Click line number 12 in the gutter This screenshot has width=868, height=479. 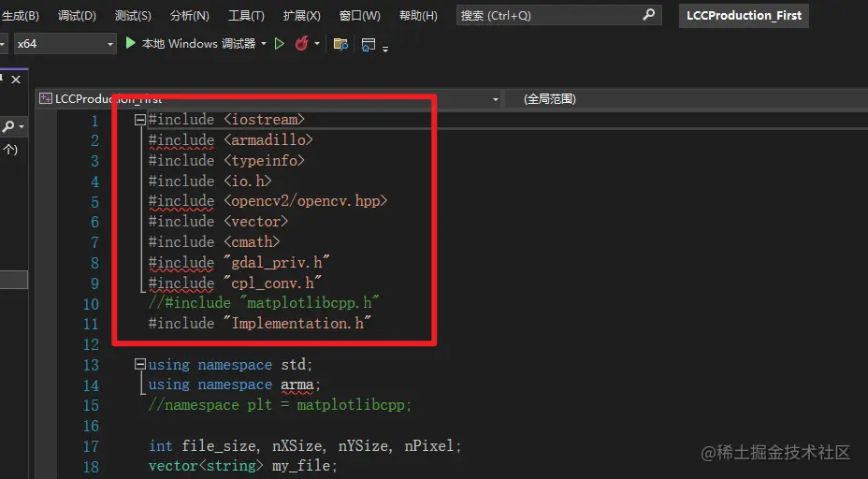(91, 344)
